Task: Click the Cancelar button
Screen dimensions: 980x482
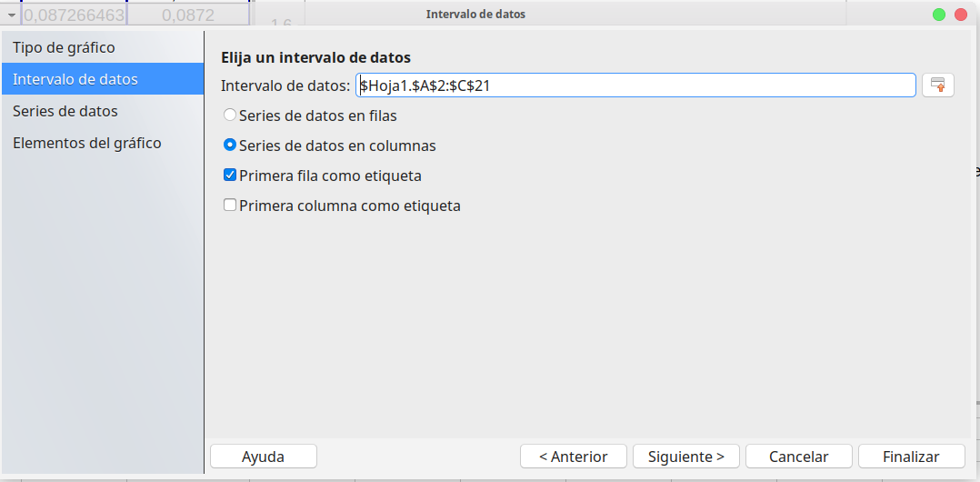Action: coord(799,457)
